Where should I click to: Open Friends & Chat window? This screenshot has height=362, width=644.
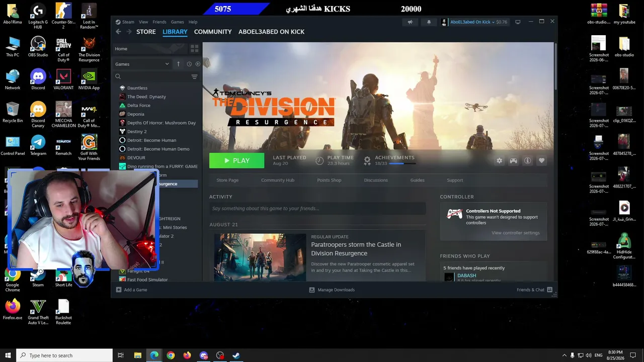[534, 290]
